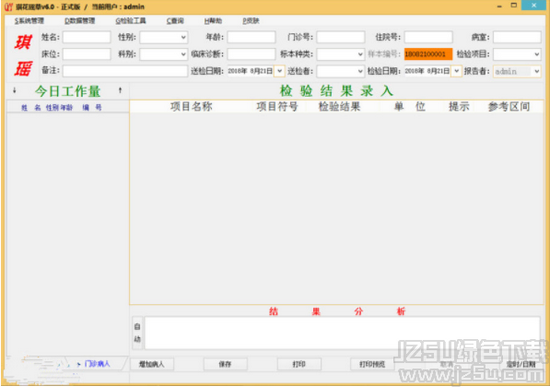Click the 年龄 input field
550x387 pixels.
tap(251, 37)
